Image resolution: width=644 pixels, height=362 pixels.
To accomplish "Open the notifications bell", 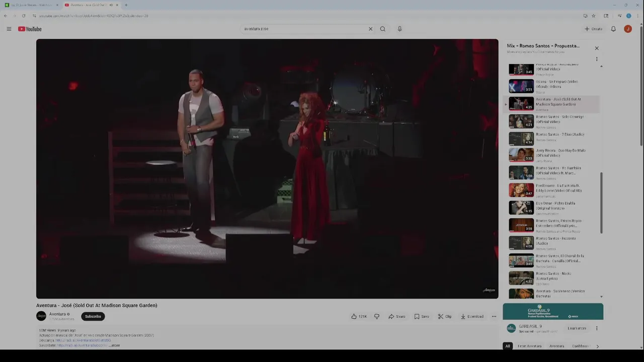I will [613, 29].
